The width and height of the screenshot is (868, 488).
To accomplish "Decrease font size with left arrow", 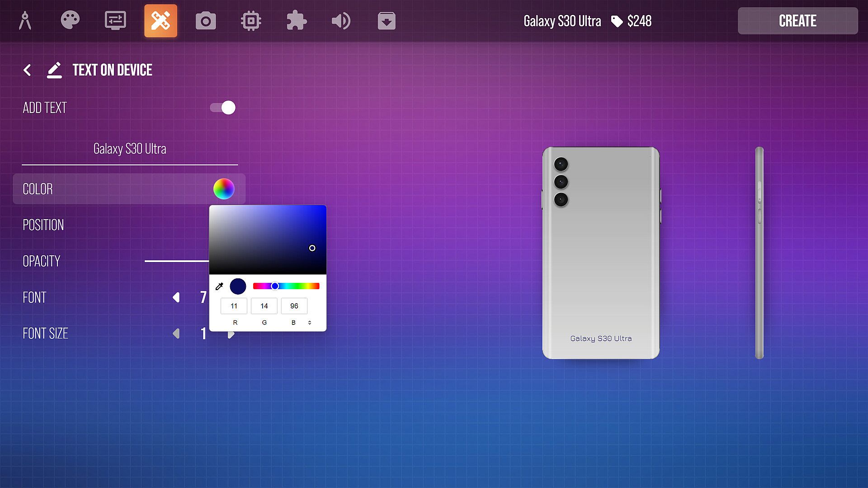I will pyautogui.click(x=176, y=333).
